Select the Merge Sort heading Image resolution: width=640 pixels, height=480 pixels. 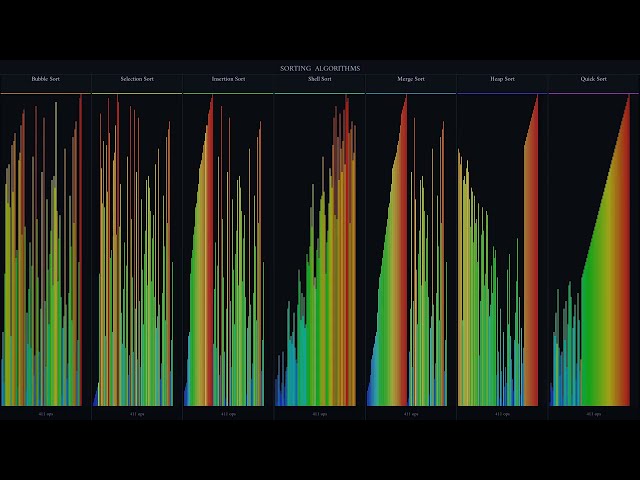click(x=411, y=79)
